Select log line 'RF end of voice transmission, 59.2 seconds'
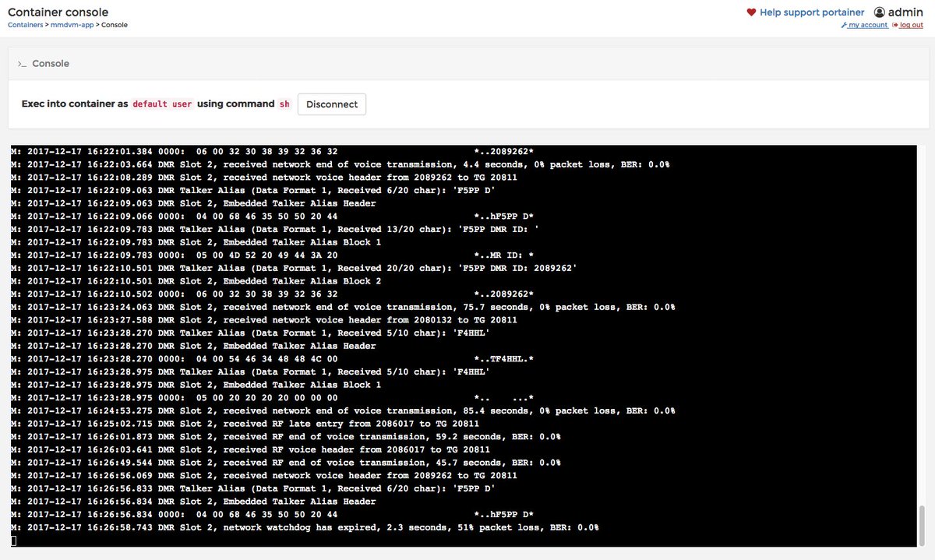This screenshot has height=560, width=935. 286,437
